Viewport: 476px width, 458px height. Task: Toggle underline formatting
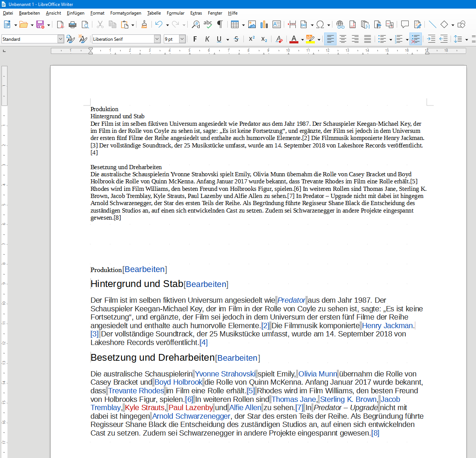tap(219, 39)
